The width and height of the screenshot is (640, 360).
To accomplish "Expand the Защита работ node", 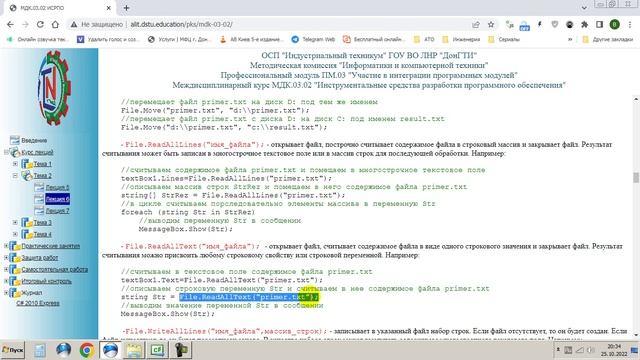I will point(7,258).
